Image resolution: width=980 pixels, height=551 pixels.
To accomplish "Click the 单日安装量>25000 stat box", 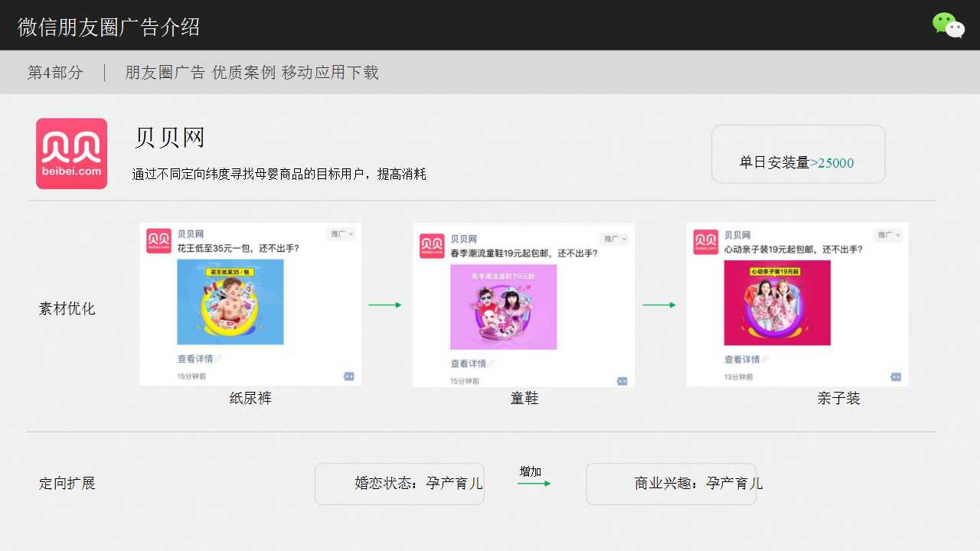I will (x=798, y=154).
